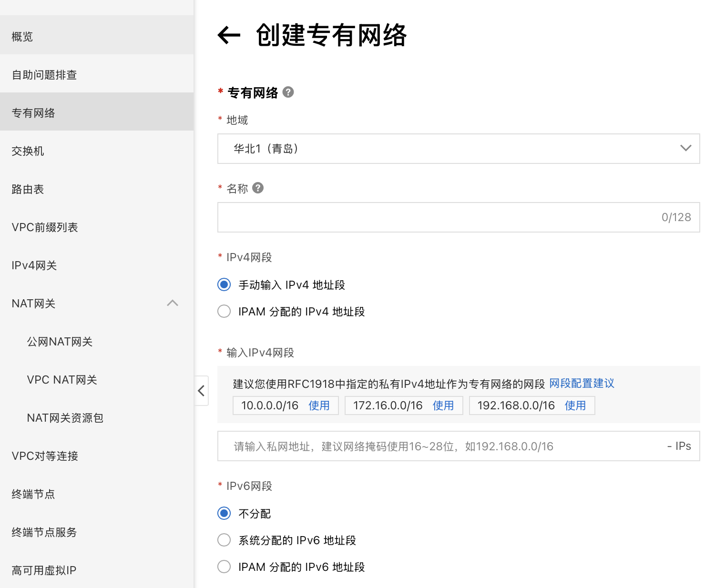Click the VPC name input field

click(458, 217)
